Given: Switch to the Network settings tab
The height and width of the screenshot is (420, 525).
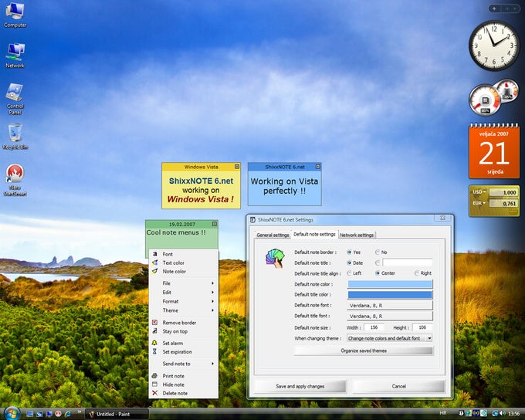Looking at the screenshot, I should [357, 235].
